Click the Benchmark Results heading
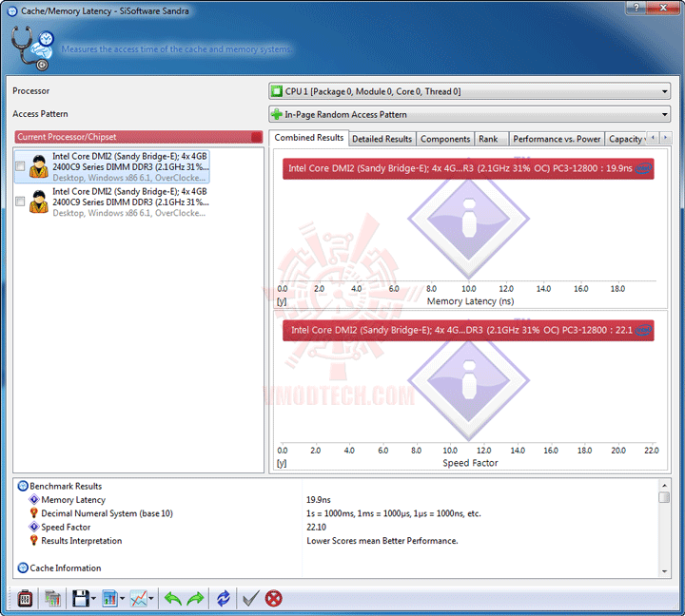Viewport: 685px width, 616px height. (66, 486)
